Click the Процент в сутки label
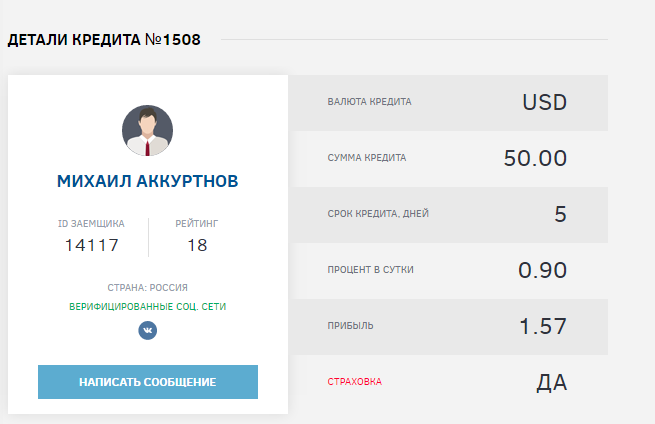655x424 pixels. [370, 270]
